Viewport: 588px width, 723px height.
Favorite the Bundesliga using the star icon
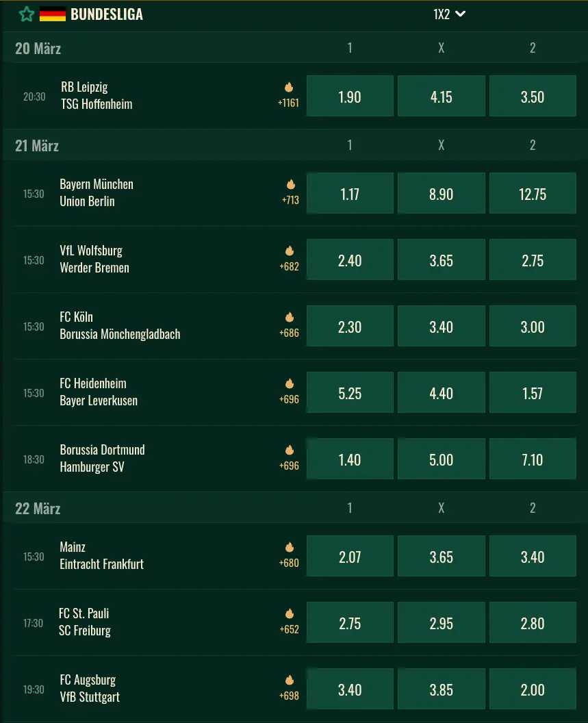tap(26, 13)
